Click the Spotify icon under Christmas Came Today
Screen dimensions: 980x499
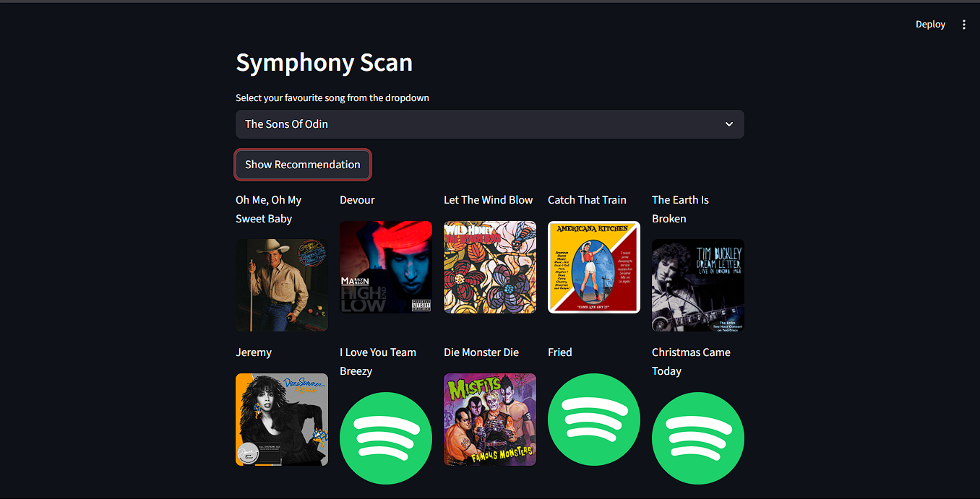tap(697, 438)
